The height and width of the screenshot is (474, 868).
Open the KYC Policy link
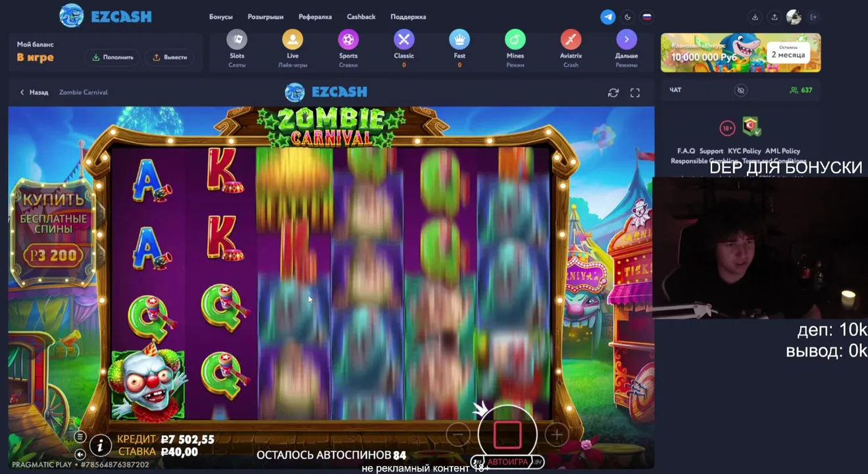pos(744,151)
